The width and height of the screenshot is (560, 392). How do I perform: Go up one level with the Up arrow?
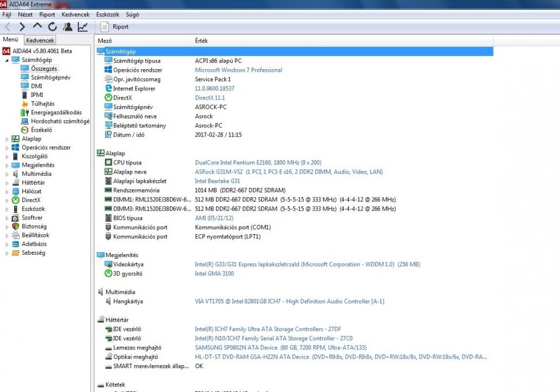[x=37, y=26]
